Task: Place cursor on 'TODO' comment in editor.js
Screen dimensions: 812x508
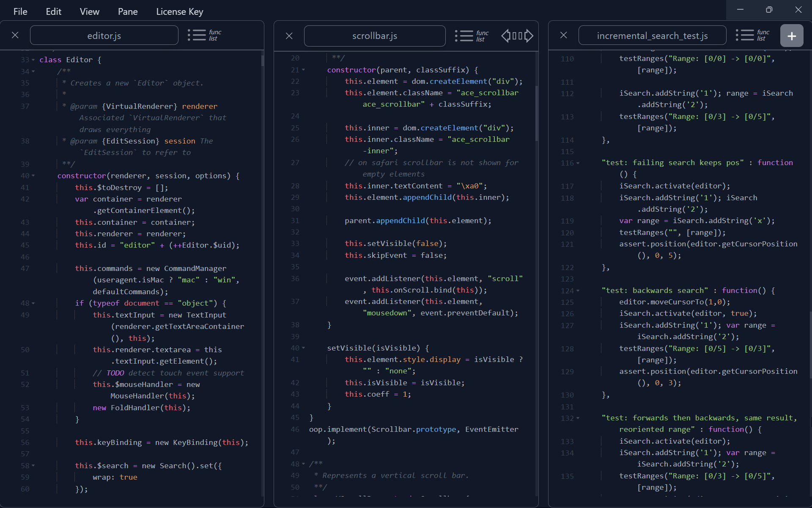Action: click(x=115, y=373)
